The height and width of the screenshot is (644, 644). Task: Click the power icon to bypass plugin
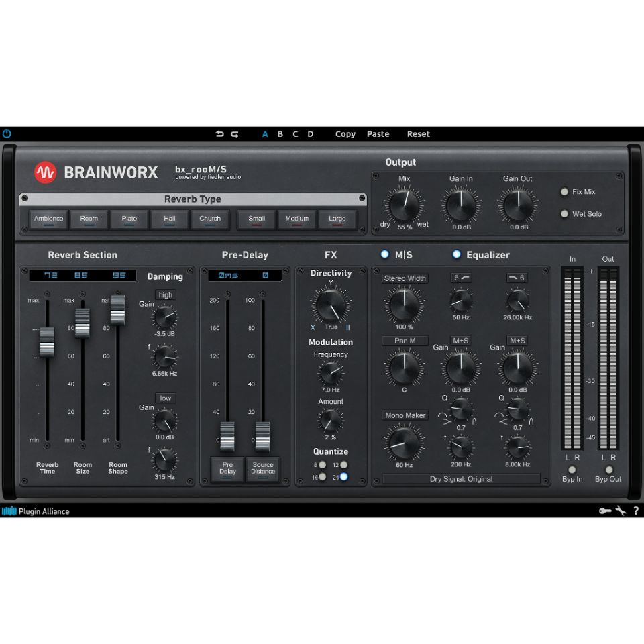7,133
